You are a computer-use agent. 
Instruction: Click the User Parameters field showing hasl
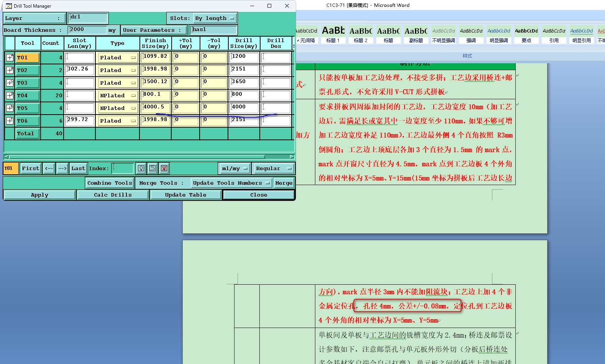point(214,30)
